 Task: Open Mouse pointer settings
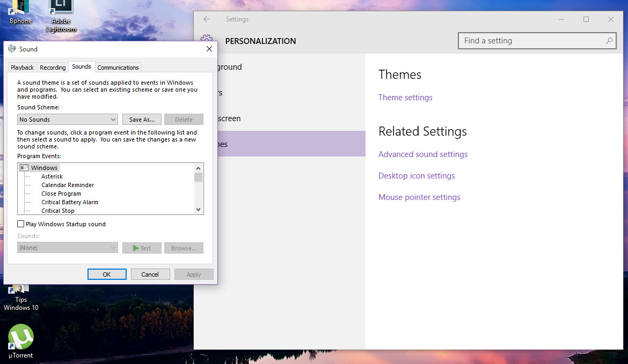(x=419, y=197)
